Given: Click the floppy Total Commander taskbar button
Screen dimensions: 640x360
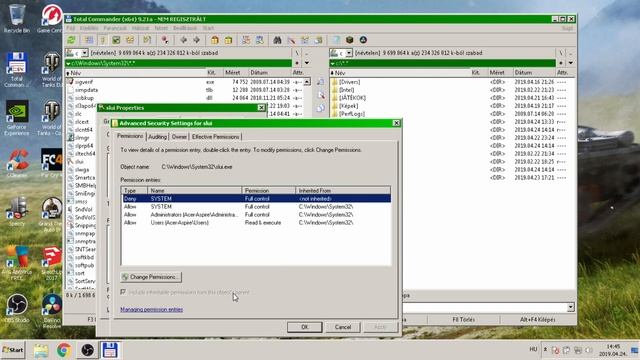Looking at the screenshot, I should point(110,350).
